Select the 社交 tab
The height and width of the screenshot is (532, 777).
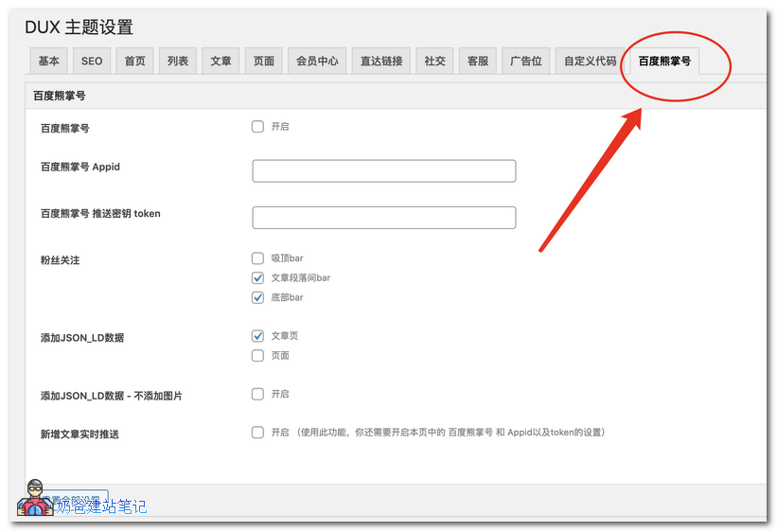pyautogui.click(x=434, y=61)
